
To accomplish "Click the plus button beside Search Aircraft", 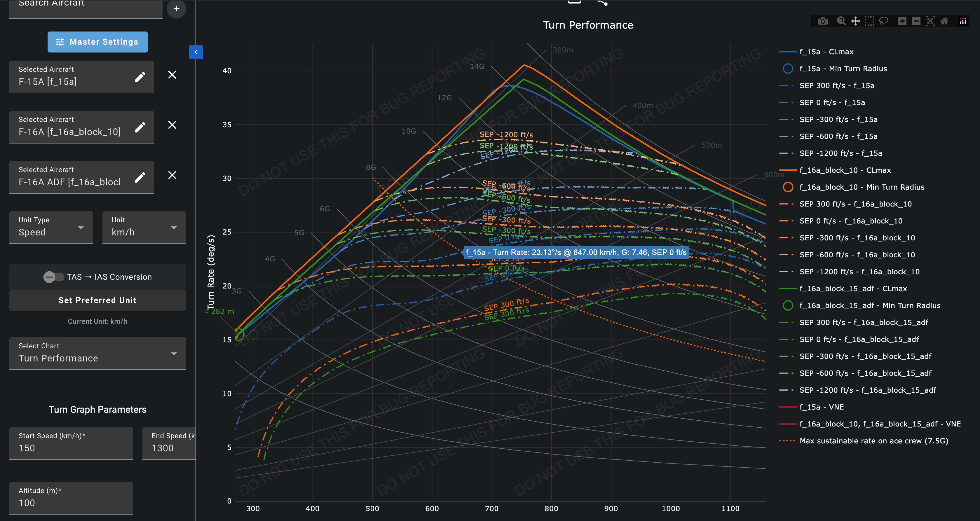I will tap(176, 8).
